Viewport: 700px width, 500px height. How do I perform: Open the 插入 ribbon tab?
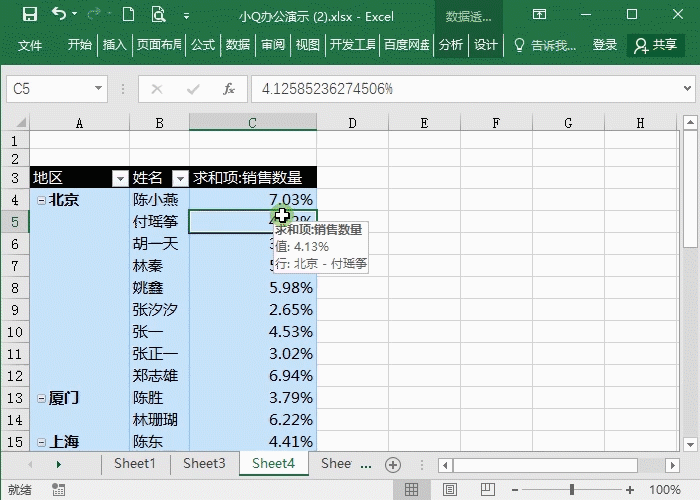(x=115, y=45)
